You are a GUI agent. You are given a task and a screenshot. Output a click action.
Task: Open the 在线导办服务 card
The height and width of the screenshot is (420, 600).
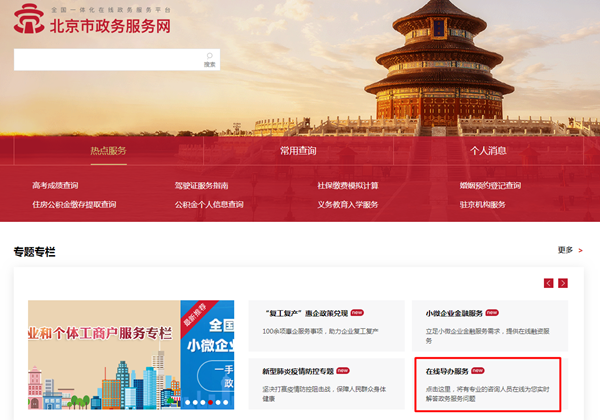pos(490,382)
